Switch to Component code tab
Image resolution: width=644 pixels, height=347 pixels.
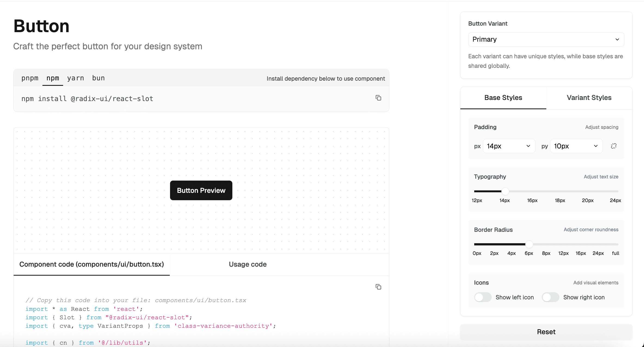click(x=91, y=264)
